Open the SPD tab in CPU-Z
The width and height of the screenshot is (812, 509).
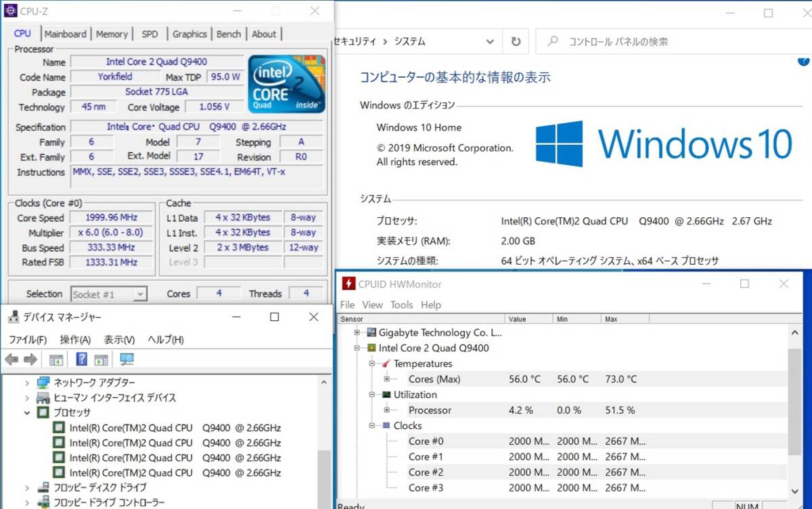pos(150,34)
